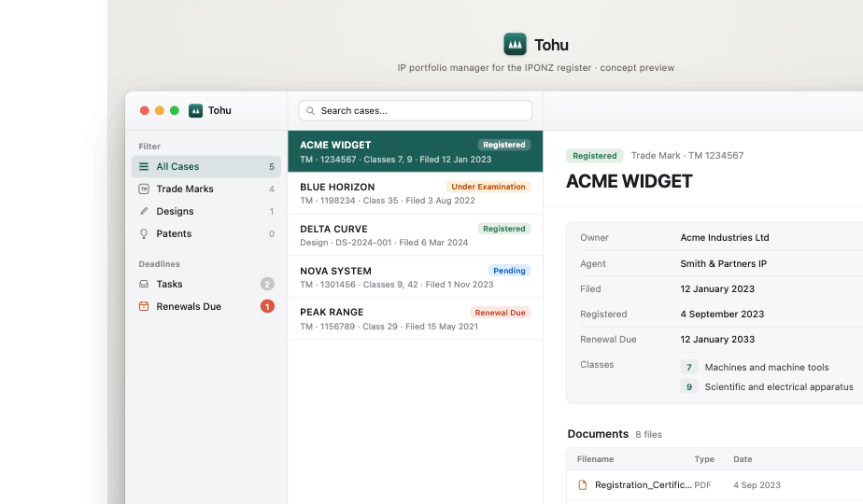Click Machines and machine tools class text
Image resolution: width=863 pixels, height=504 pixels.
tap(767, 367)
